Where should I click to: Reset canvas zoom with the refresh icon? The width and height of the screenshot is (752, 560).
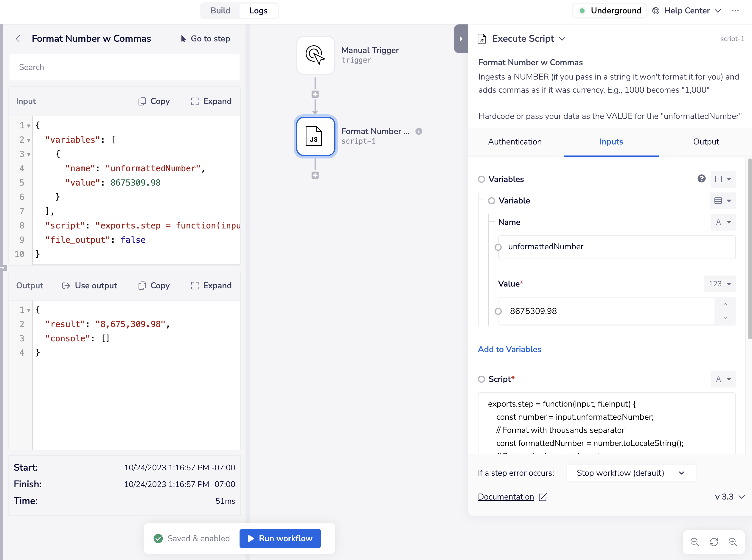[x=714, y=542]
